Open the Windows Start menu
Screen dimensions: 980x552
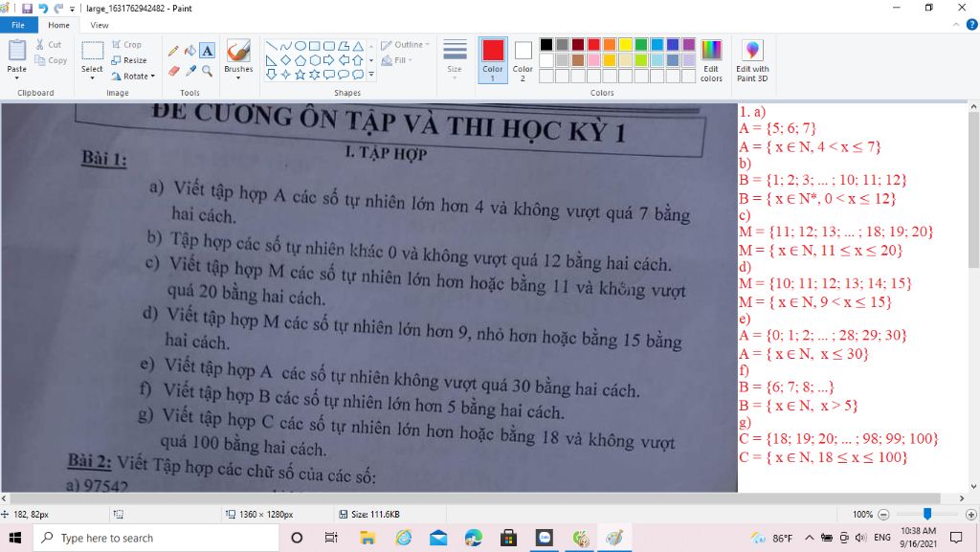pyautogui.click(x=15, y=538)
